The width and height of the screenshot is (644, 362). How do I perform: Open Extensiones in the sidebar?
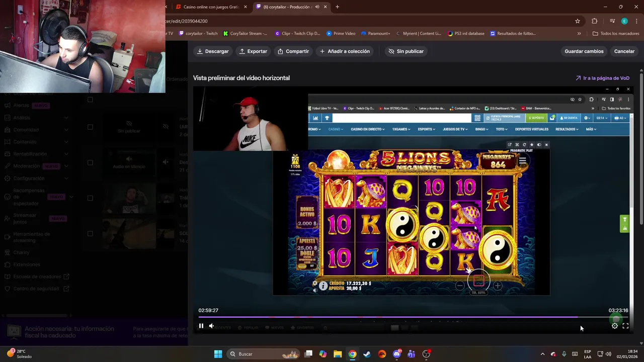pyautogui.click(x=27, y=264)
